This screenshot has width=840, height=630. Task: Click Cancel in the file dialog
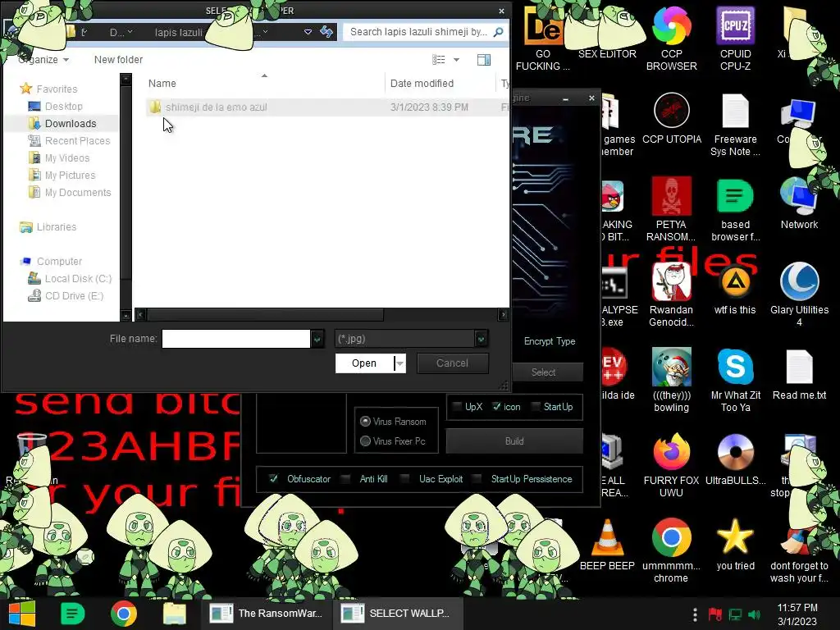pos(452,363)
